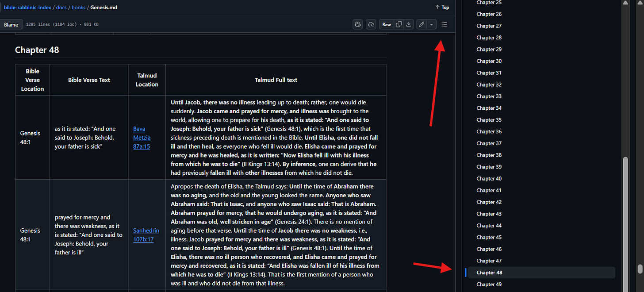Select Chapter 36 in the outline
644x292 pixels.
[489, 131]
